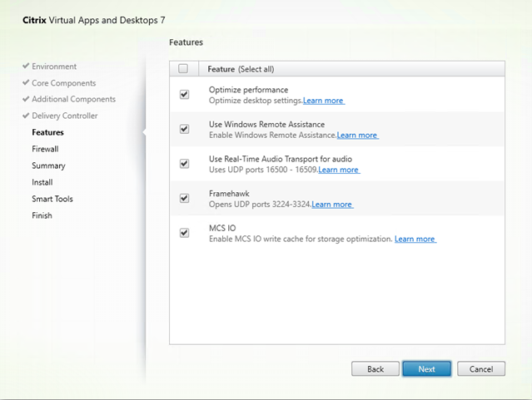Click the Enable Windows Remote Assistance description
This screenshot has width=532, height=400.
coord(272,136)
